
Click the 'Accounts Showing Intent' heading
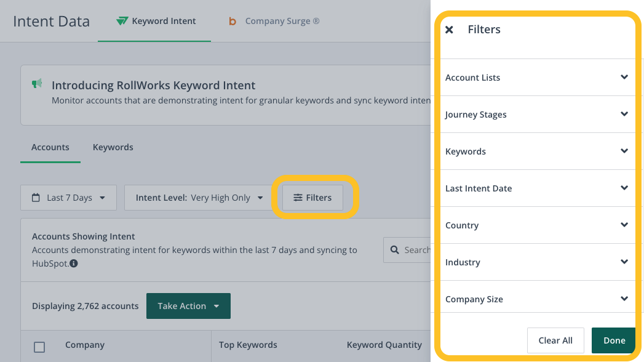(x=84, y=236)
